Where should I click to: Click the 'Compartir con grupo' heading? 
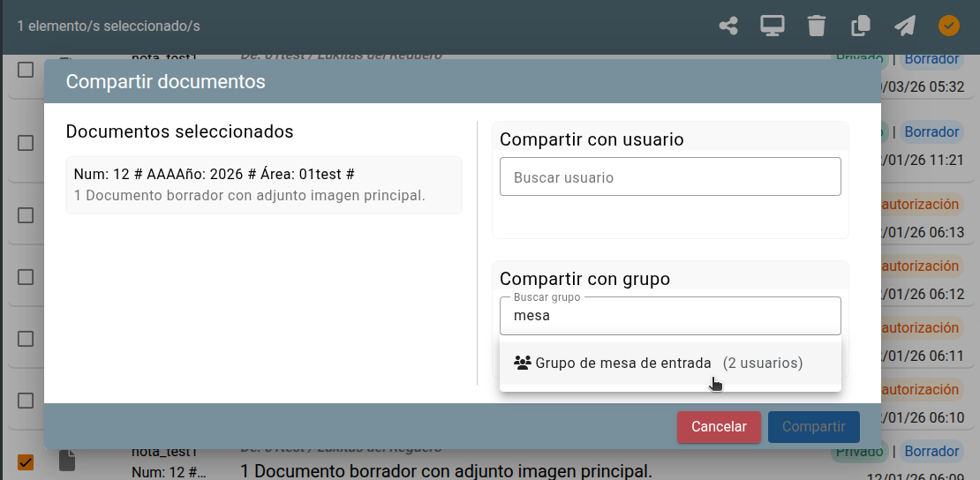click(x=585, y=279)
